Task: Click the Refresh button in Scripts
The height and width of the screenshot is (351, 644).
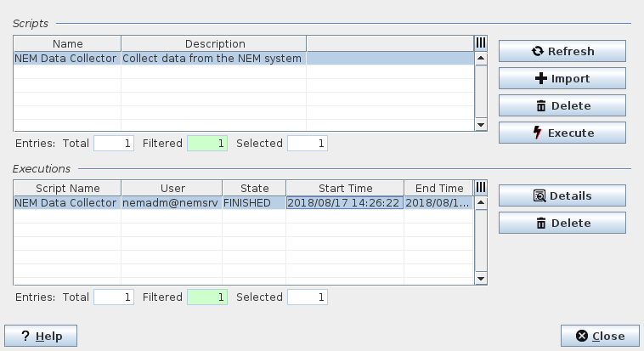Action: coord(562,51)
